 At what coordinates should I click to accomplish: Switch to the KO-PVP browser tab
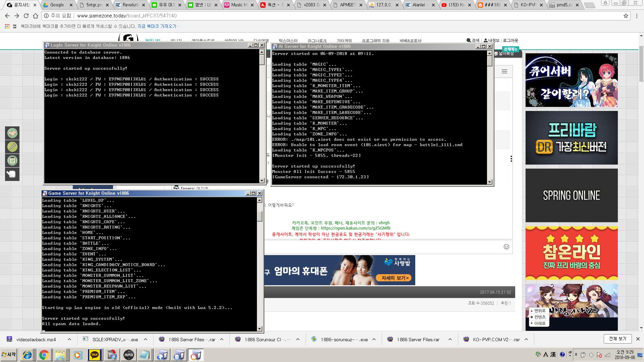pyautogui.click(x=528, y=5)
